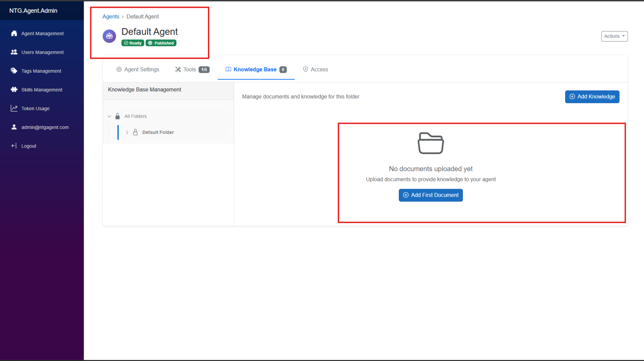This screenshot has width=644, height=361.
Task: Select the Tags Management tag icon
Action: pyautogui.click(x=14, y=71)
